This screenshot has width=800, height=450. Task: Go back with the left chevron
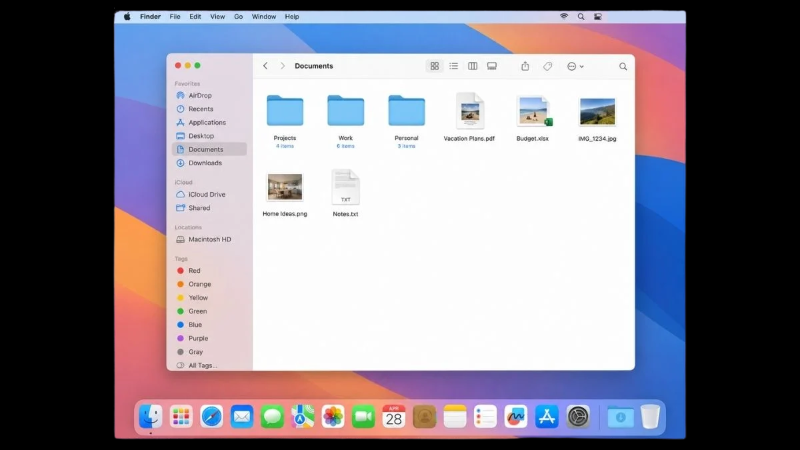[x=265, y=66]
